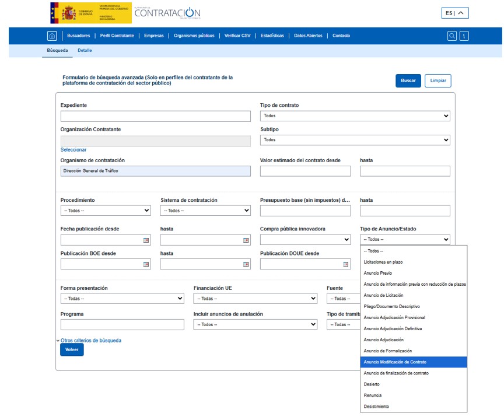This screenshot has height=420, width=504.
Task: Go to home via house icon
Action: 52,36
